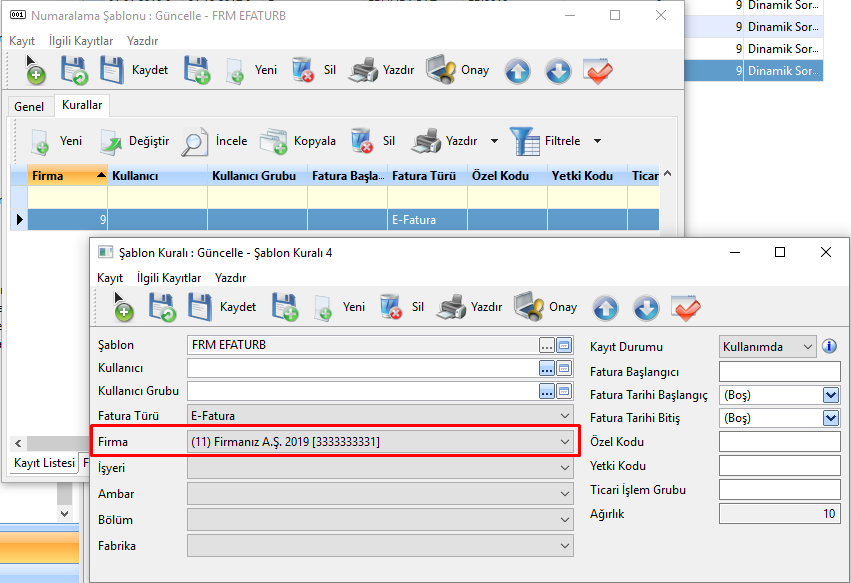Select the E-Fatura cell in the rules grid
Viewport: 851px width, 583px height.
click(427, 220)
